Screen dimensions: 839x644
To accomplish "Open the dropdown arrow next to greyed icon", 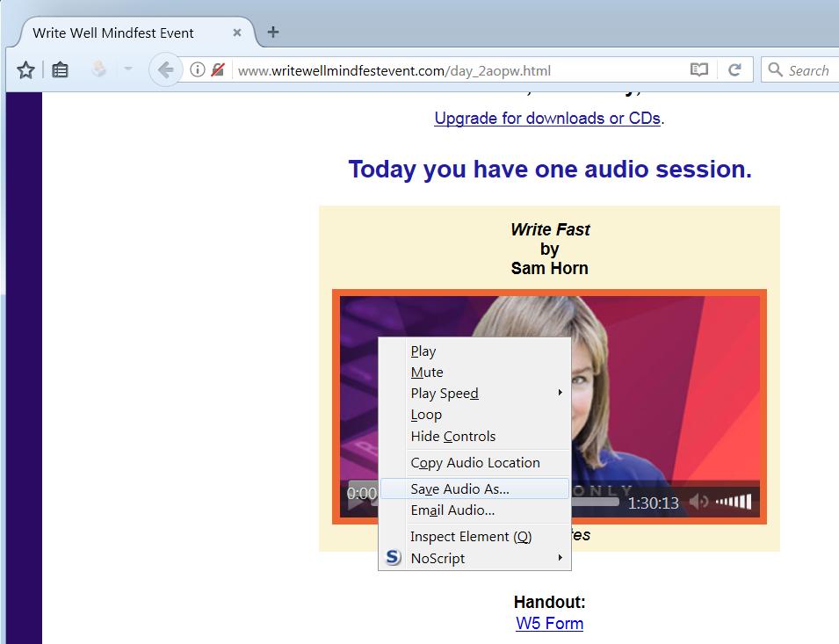I will (128, 69).
